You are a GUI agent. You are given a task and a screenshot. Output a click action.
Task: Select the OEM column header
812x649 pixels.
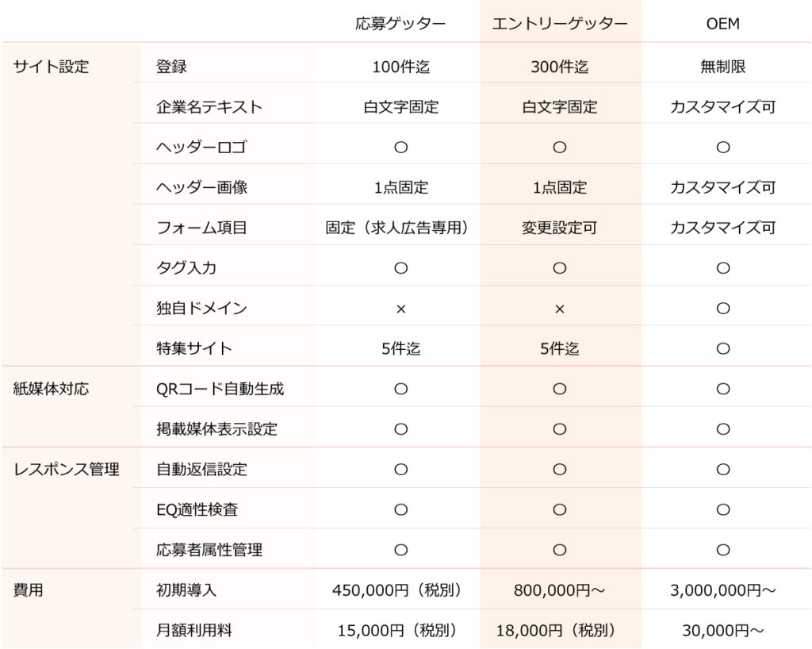coord(722,24)
